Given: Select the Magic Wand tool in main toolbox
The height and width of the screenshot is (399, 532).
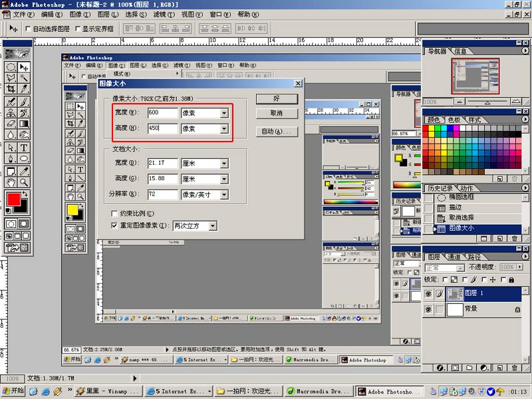Looking at the screenshot, I should pyautogui.click(x=24, y=78).
